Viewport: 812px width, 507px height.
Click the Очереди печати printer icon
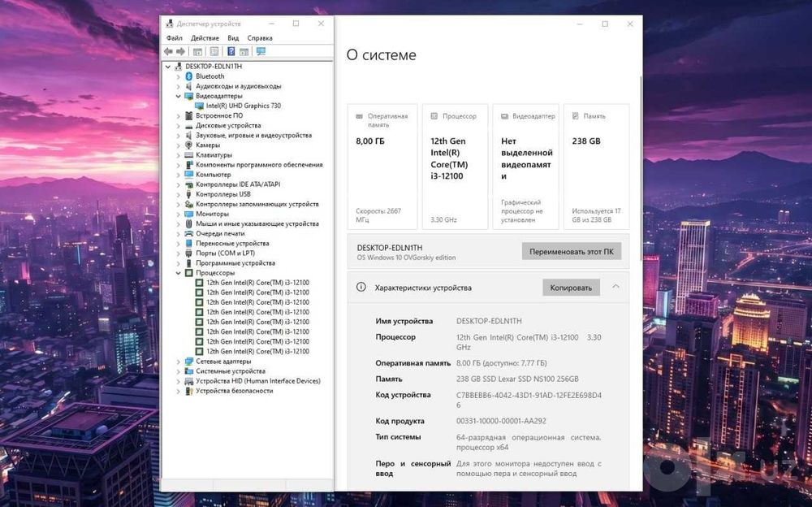click(189, 234)
